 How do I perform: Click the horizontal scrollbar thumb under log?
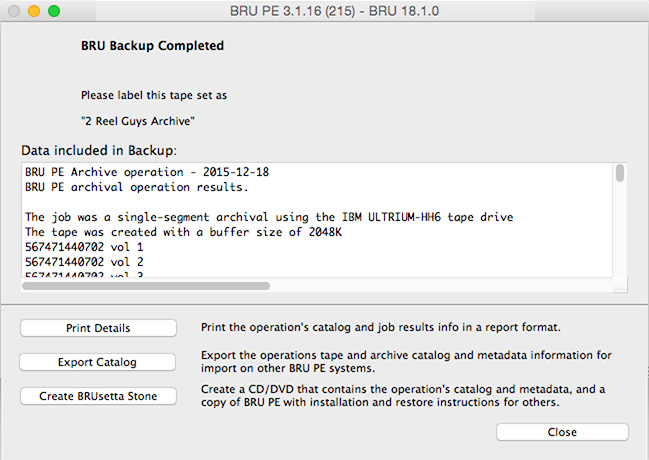point(146,286)
